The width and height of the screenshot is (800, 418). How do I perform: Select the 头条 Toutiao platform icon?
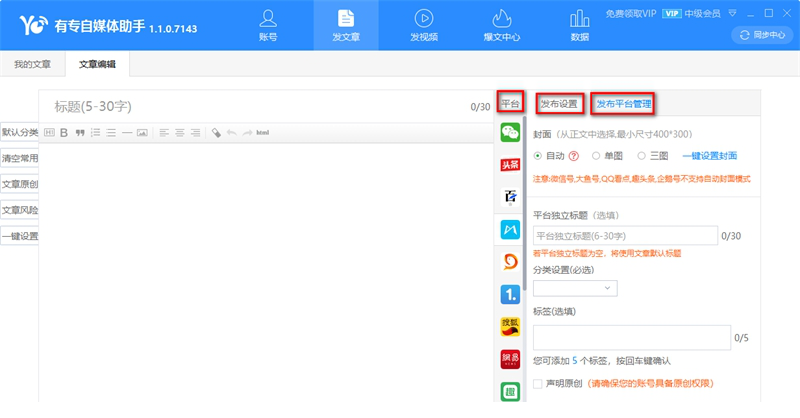510,164
